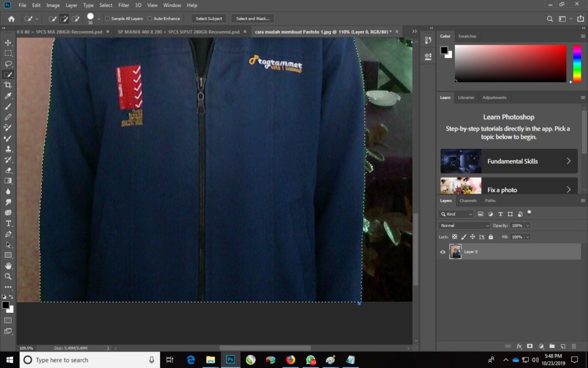Open the layer Kind filter dropdown
588x368 pixels.
455,214
